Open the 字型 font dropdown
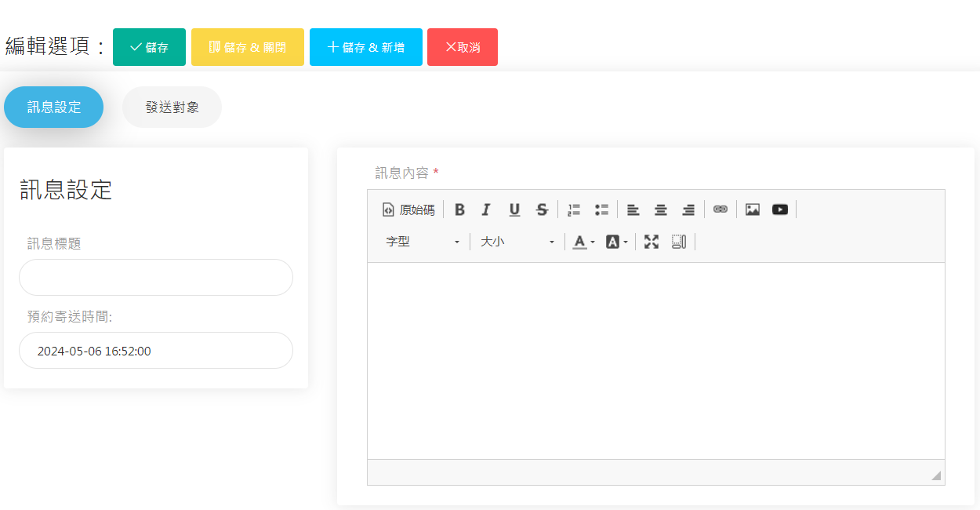The height and width of the screenshot is (510, 980). click(x=423, y=242)
